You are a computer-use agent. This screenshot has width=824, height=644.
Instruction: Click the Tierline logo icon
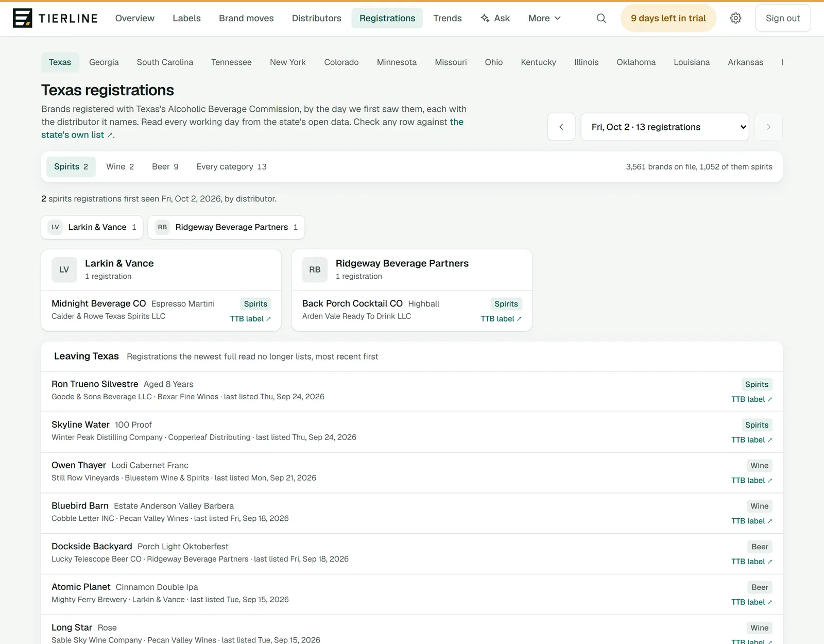point(22,18)
